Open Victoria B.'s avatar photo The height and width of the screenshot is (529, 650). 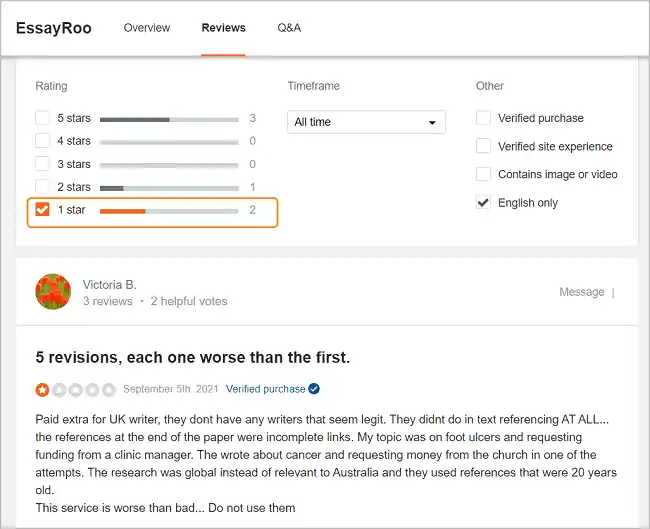click(53, 291)
